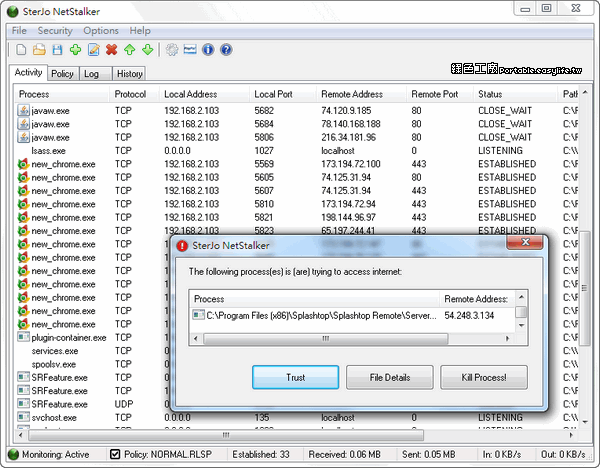Click the chrome icon on port 5569 row
Screen dimensions: 600x468
tap(23, 164)
